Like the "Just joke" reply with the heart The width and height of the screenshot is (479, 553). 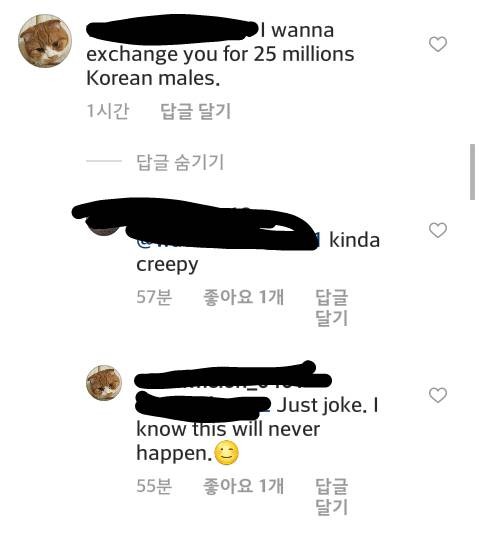pos(438,395)
